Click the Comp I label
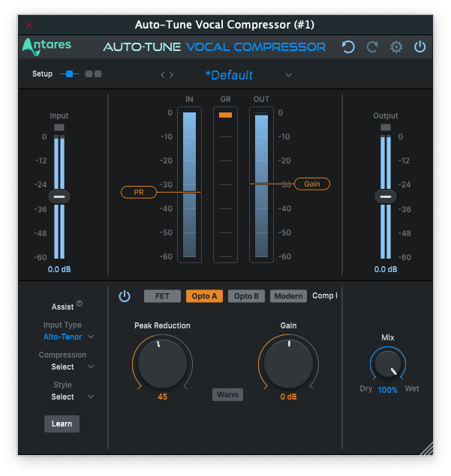Viewport: 451px width, 476px height. tap(325, 295)
